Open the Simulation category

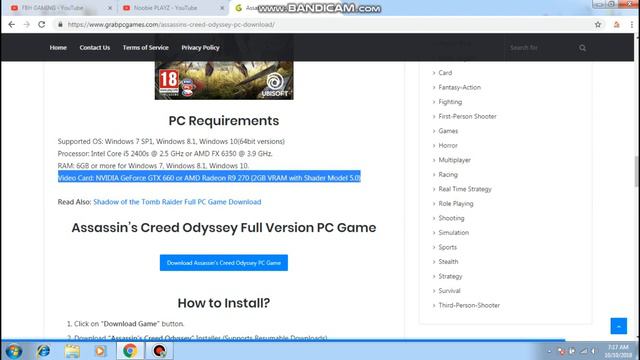coord(453,233)
